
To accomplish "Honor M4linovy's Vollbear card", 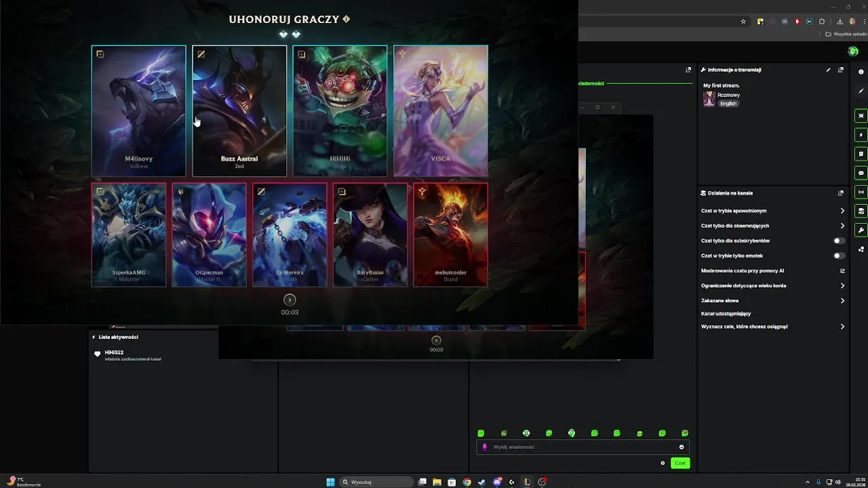I will (x=138, y=110).
